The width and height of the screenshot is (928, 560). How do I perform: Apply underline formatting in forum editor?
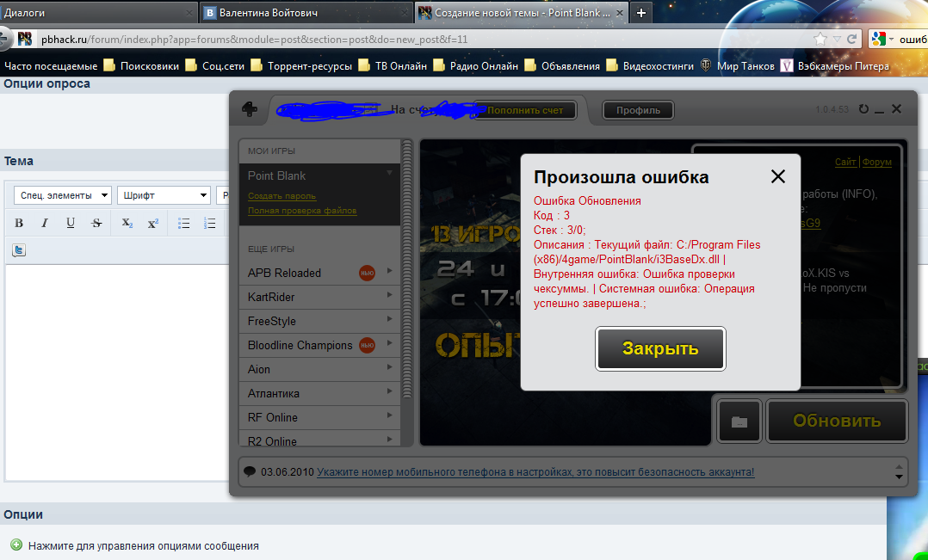click(x=71, y=223)
